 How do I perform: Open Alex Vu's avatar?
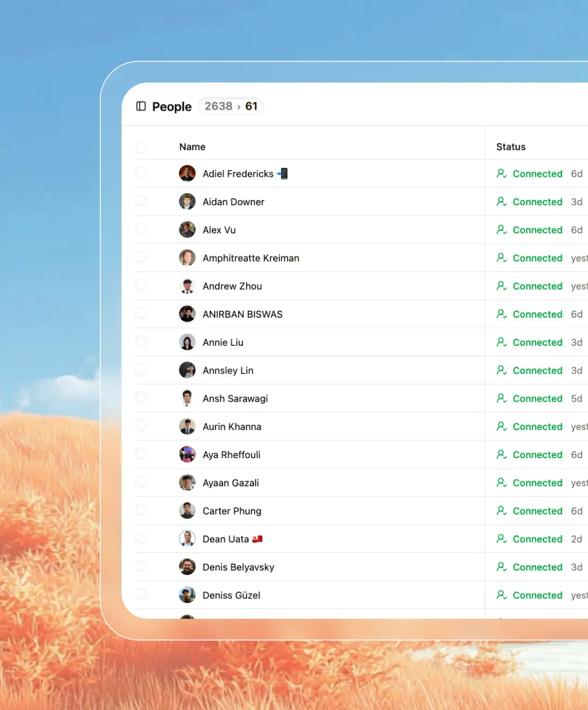pos(187,230)
